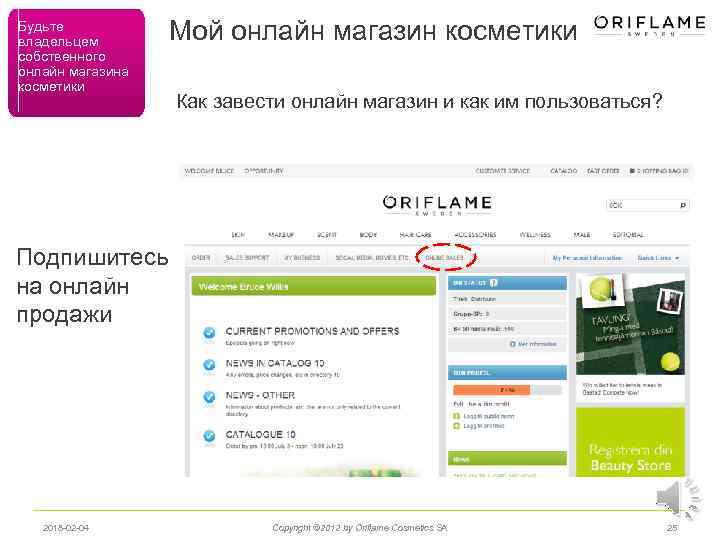Click the green Welcome Bruce Willis banner
This screenshot has width=720, height=540.
click(x=314, y=287)
